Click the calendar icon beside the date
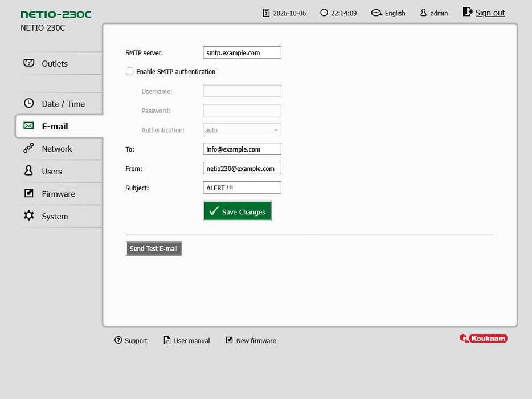The image size is (532, 399). pyautogui.click(x=267, y=13)
